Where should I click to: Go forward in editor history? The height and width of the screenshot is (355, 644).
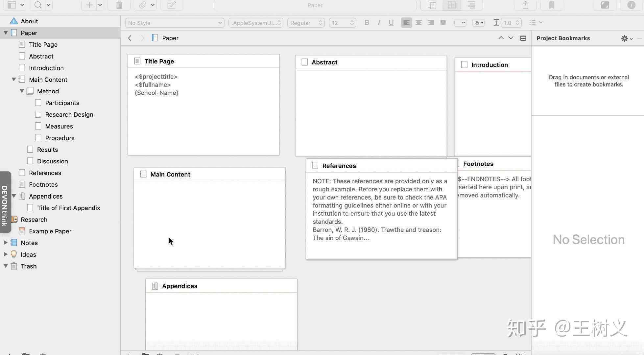point(142,38)
